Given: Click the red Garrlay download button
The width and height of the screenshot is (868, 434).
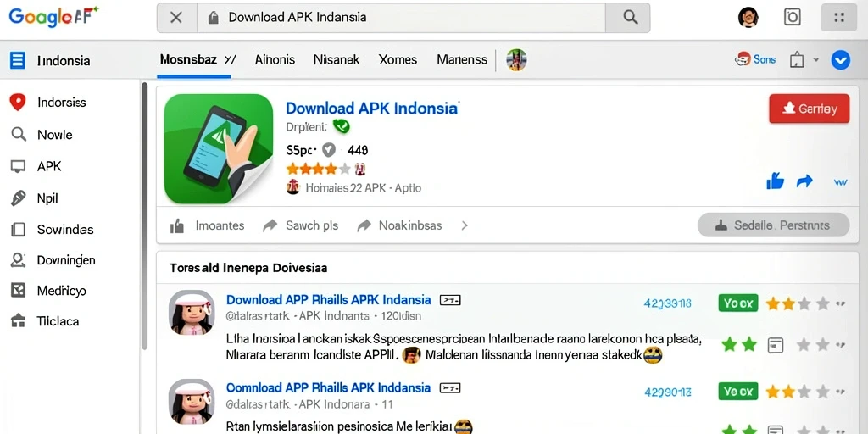Looking at the screenshot, I should coord(809,108).
